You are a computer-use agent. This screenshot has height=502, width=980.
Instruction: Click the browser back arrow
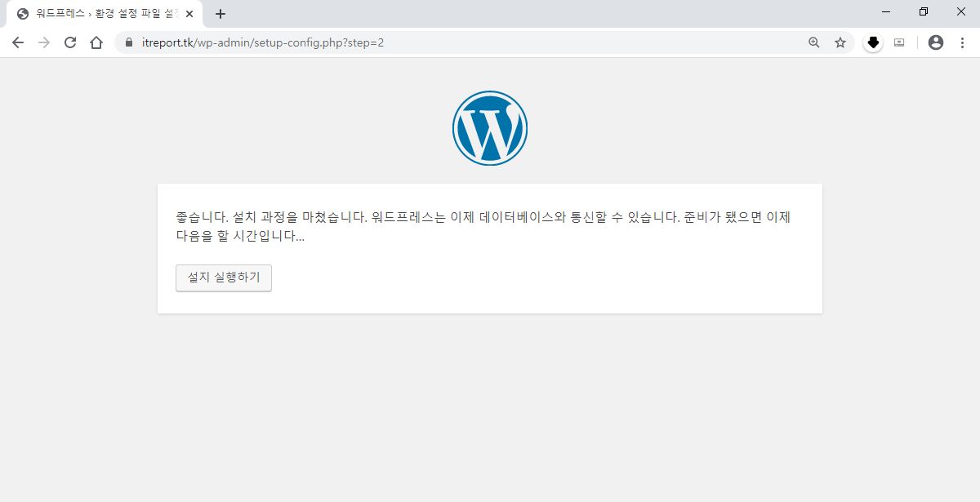(x=18, y=42)
